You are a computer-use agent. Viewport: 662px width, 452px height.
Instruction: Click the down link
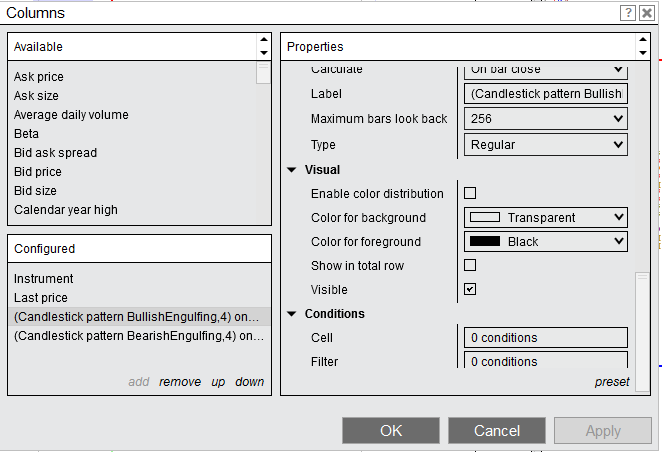[x=250, y=382]
